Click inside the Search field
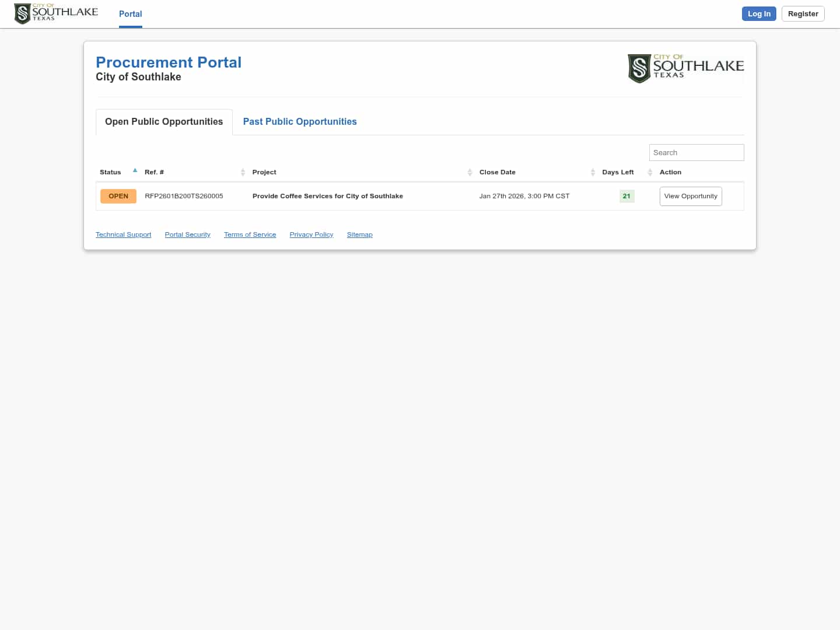 coord(696,152)
